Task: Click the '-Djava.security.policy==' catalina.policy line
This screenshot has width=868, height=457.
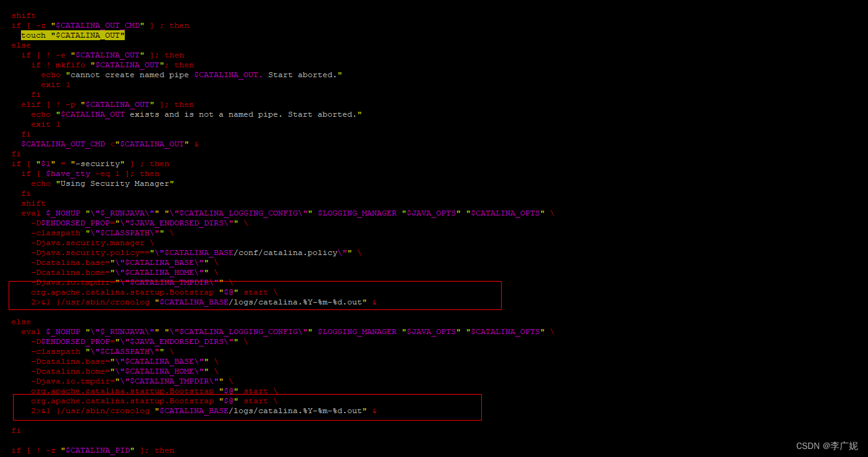Action: point(196,253)
